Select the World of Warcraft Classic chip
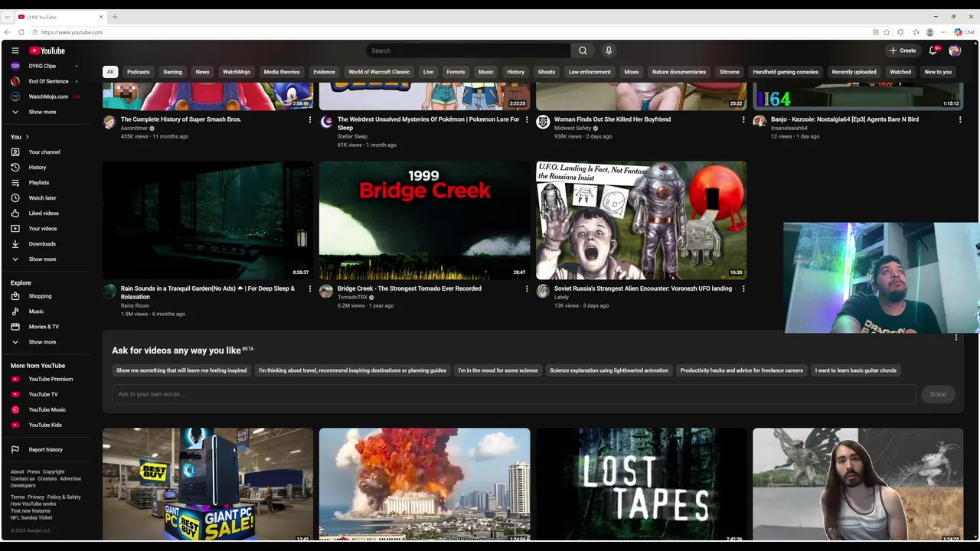This screenshot has width=980, height=551. [379, 72]
